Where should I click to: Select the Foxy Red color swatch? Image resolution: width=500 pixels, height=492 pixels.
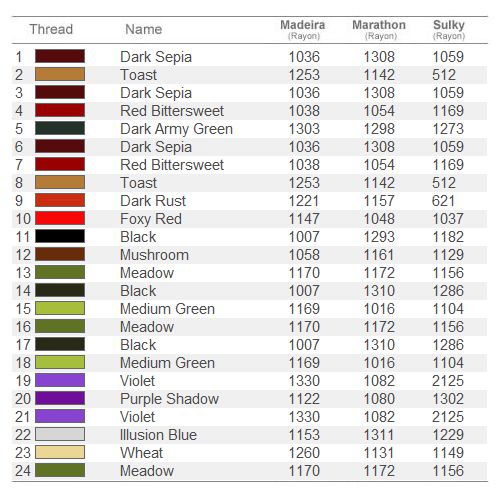click(x=60, y=218)
